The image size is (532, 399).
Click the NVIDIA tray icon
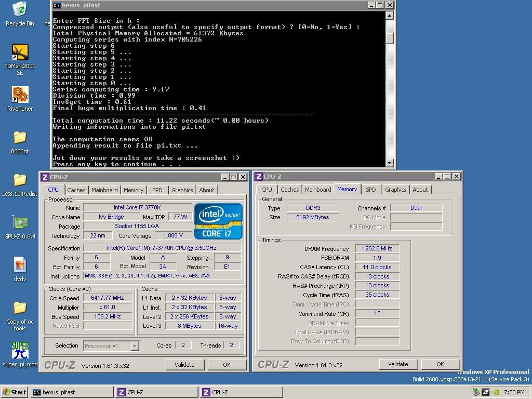tap(495, 392)
